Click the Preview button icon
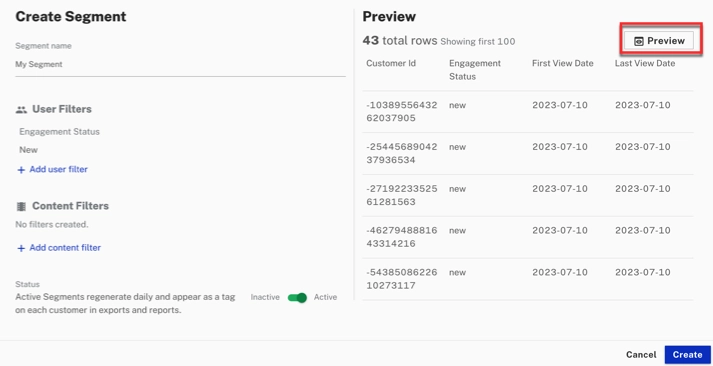Image resolution: width=713 pixels, height=366 pixels. (x=638, y=41)
